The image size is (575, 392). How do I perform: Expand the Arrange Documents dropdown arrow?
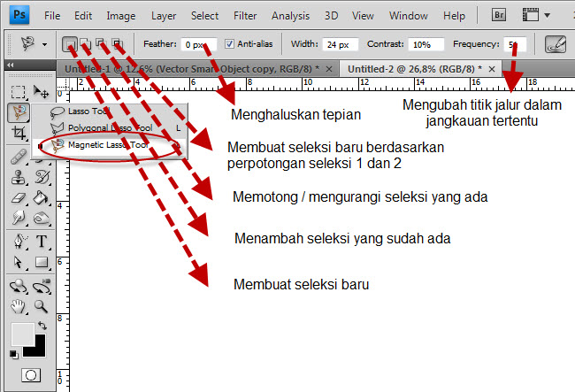[547, 15]
